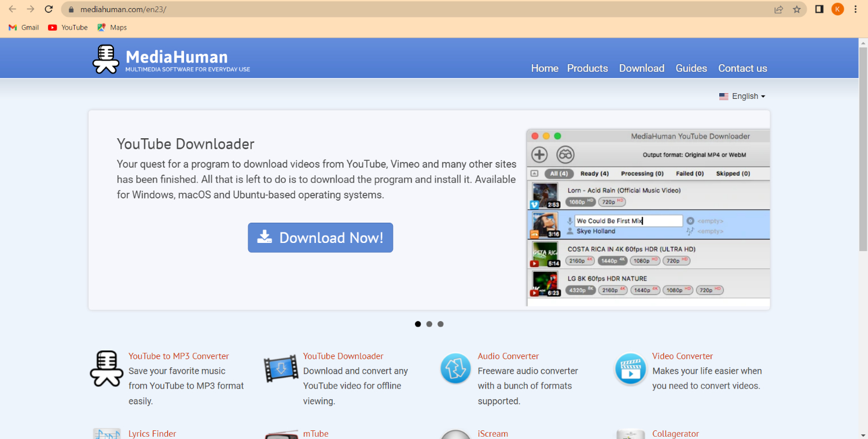Image resolution: width=868 pixels, height=439 pixels.
Task: Open the Lyrics Finder link
Action: tap(152, 434)
